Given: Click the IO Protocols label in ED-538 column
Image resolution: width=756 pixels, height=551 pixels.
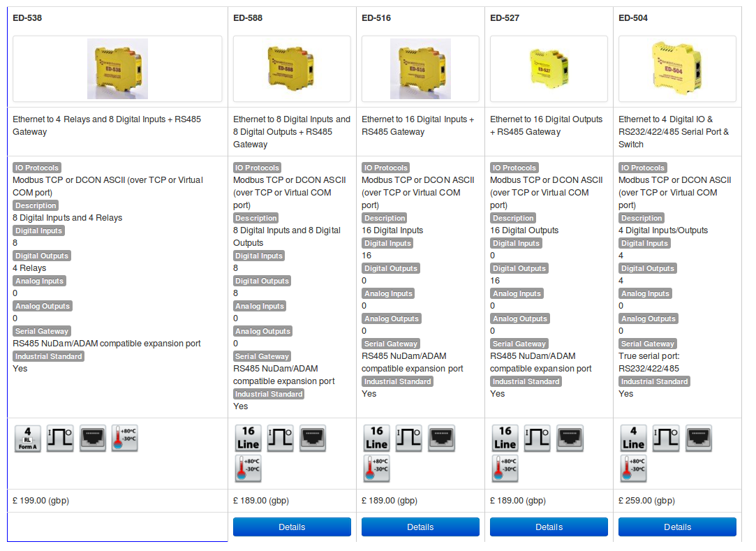Looking at the screenshot, I should (x=37, y=168).
